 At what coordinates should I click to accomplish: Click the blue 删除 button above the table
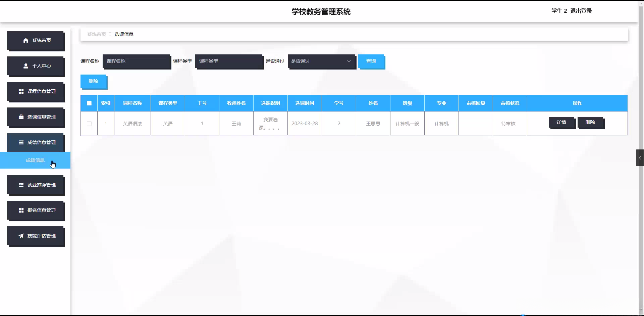[93, 81]
